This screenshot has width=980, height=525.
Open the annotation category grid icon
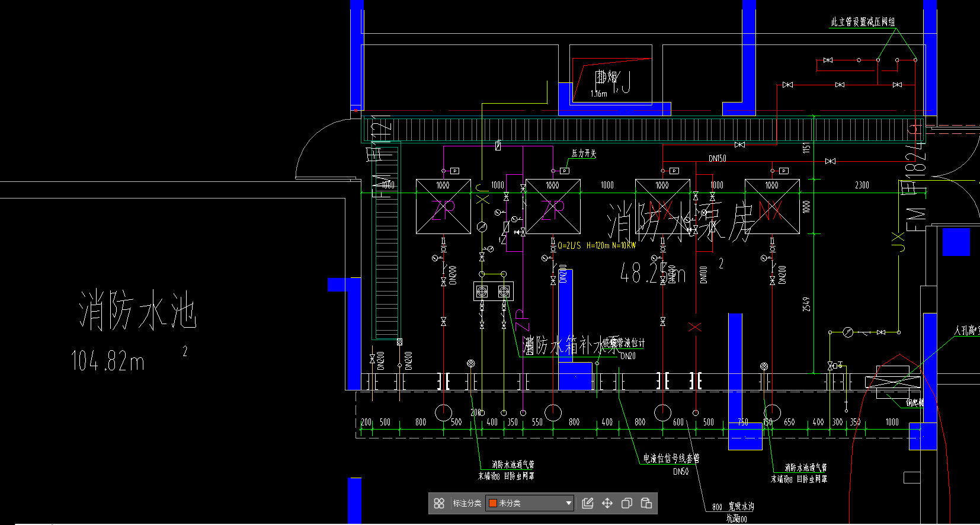[x=439, y=503]
